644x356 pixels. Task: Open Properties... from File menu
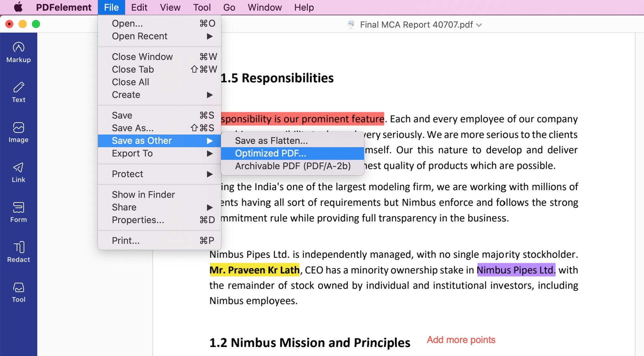pyautogui.click(x=159, y=220)
